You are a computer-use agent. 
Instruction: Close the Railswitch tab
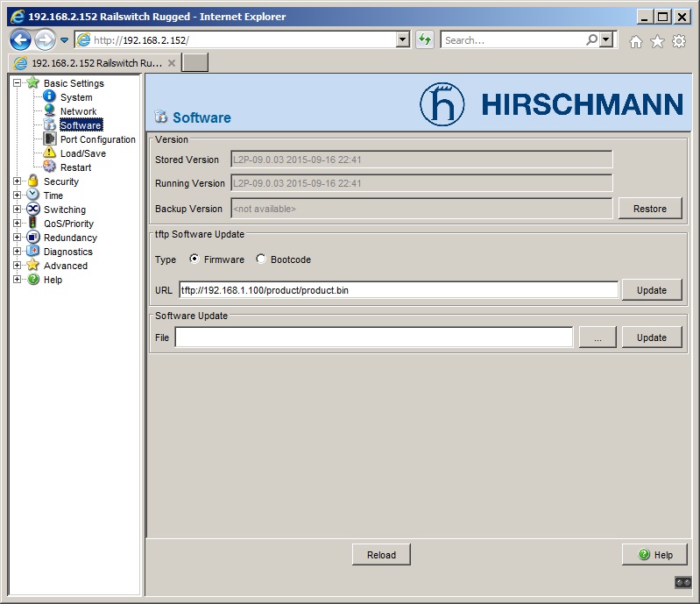pos(172,63)
